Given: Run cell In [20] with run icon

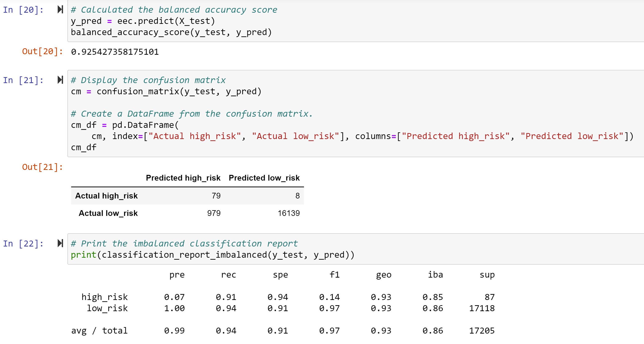Looking at the screenshot, I should [60, 9].
